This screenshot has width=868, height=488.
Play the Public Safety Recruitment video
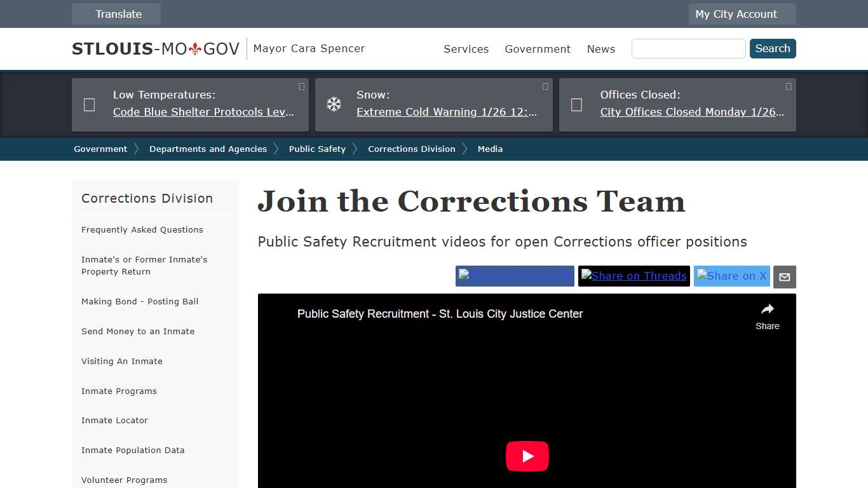click(x=527, y=456)
